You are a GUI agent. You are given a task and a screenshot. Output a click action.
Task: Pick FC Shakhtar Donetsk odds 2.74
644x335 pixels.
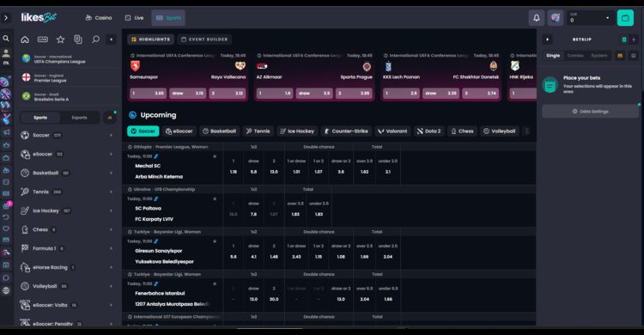pos(480,94)
